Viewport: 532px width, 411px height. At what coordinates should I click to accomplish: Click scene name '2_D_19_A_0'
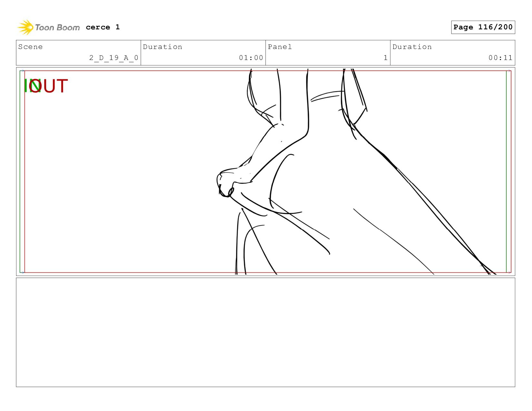[x=114, y=58]
